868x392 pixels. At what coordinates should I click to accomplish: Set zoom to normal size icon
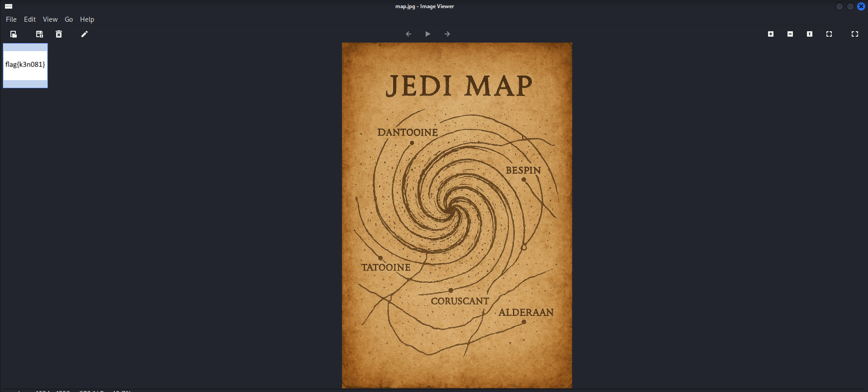click(x=810, y=34)
